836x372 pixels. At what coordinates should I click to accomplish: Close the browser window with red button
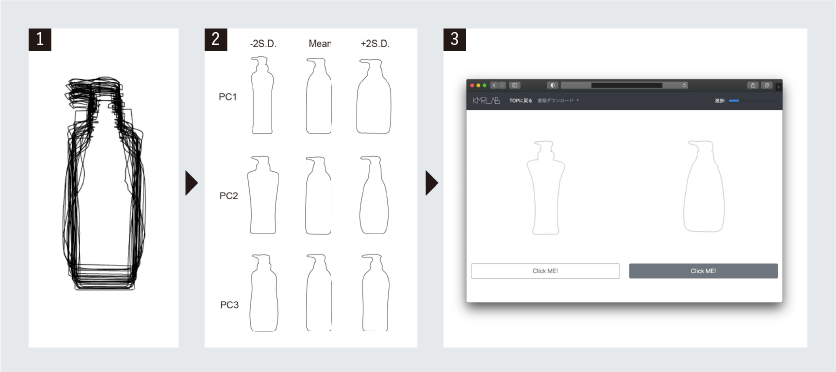(472, 85)
